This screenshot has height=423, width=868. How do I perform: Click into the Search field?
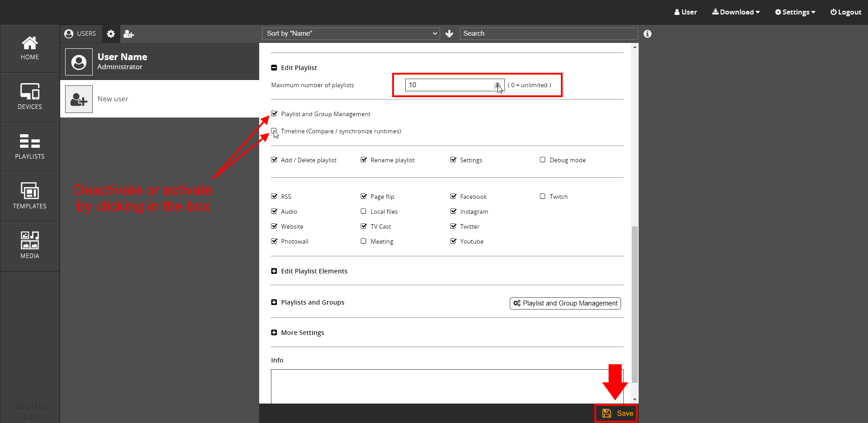click(549, 33)
